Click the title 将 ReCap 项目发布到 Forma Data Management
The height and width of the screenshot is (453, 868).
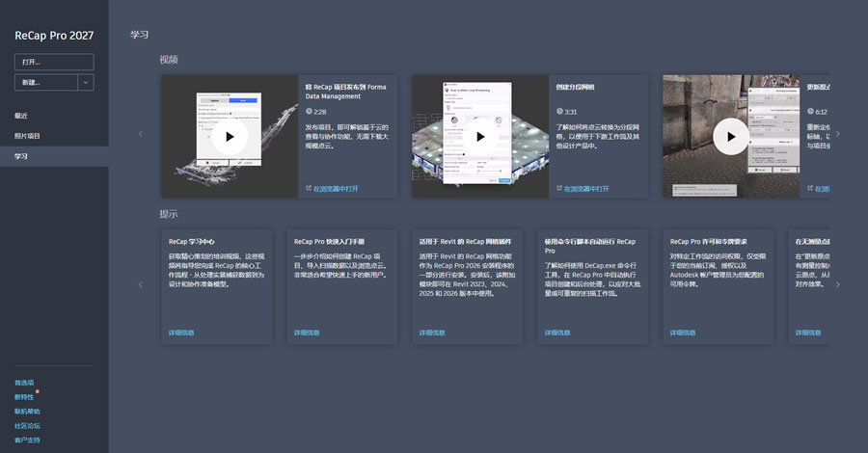[x=345, y=92]
